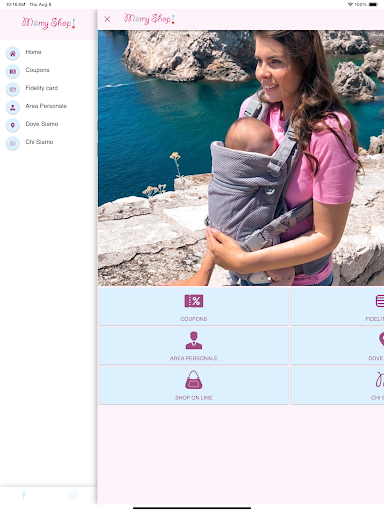Tap the battery indicator in the status bar
Image resolution: width=384 pixels, height=512 pixels.
point(374,4)
